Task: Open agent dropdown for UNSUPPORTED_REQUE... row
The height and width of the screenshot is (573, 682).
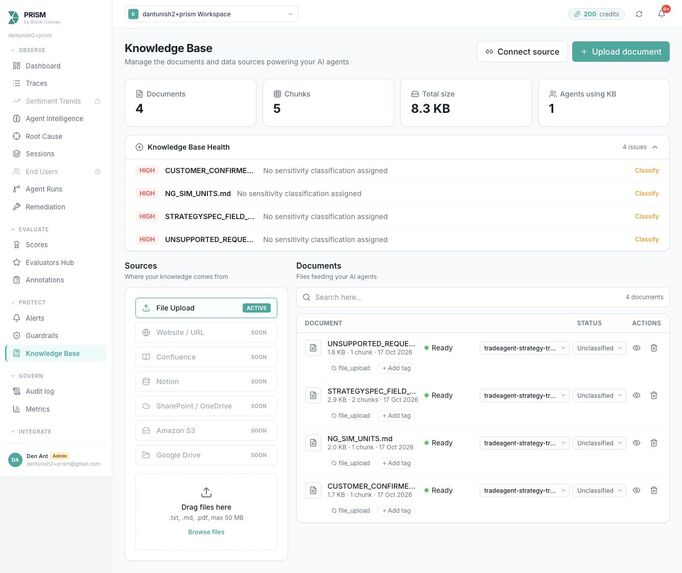Action: click(x=524, y=348)
